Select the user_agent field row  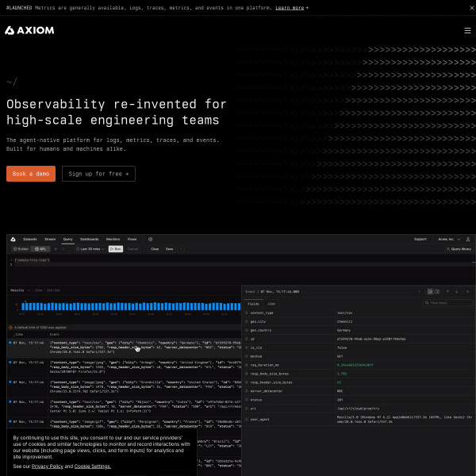[x=359, y=419]
